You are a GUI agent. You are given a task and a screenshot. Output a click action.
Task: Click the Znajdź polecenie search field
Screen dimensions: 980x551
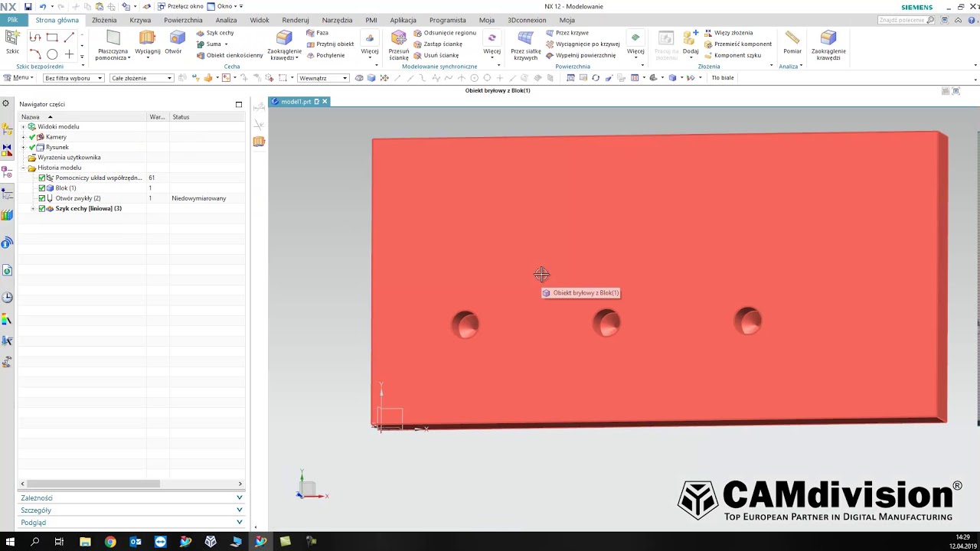click(905, 20)
